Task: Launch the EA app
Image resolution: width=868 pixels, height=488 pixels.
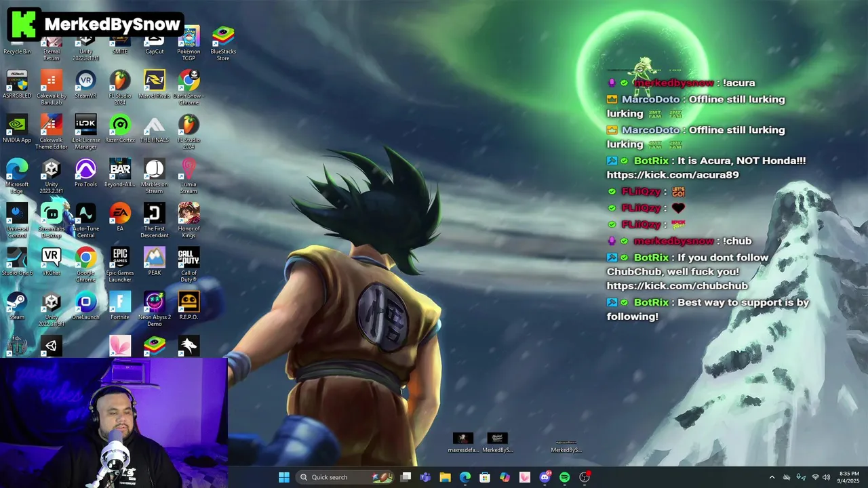Action: (x=120, y=217)
